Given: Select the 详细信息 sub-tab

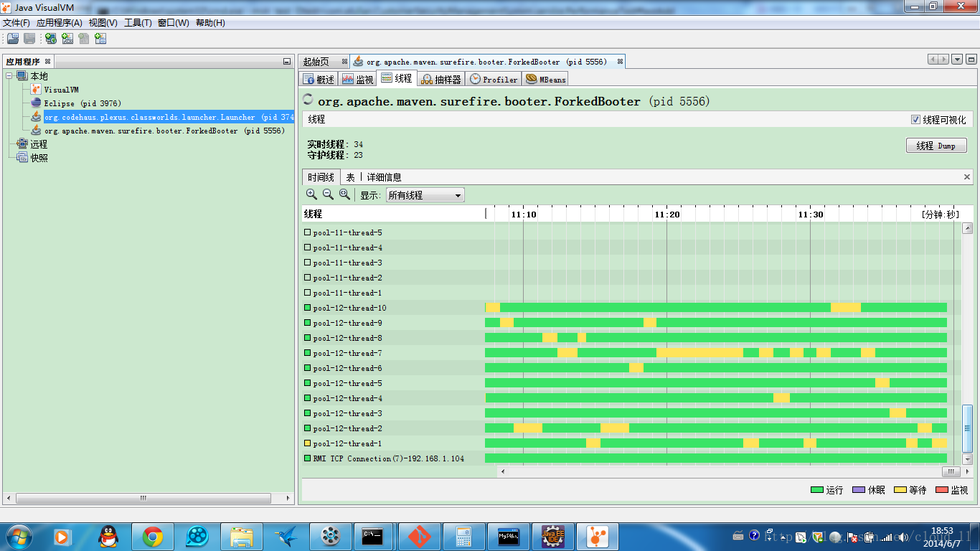Looking at the screenshot, I should tap(384, 177).
